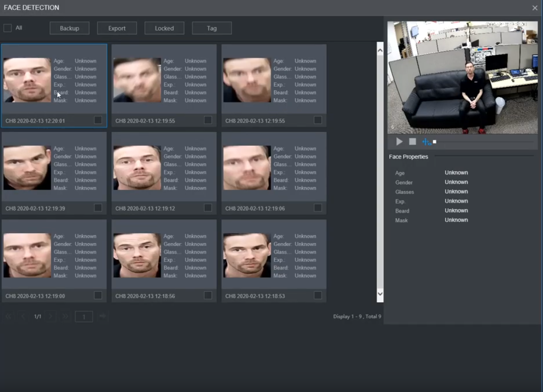The width and height of the screenshot is (543, 392).
Task: Click the Backup button
Action: 70,28
